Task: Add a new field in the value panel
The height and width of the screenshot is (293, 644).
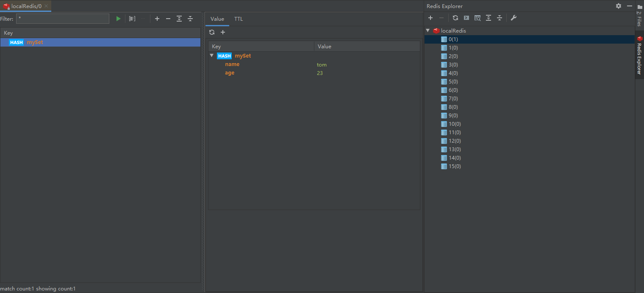Action: tap(223, 32)
